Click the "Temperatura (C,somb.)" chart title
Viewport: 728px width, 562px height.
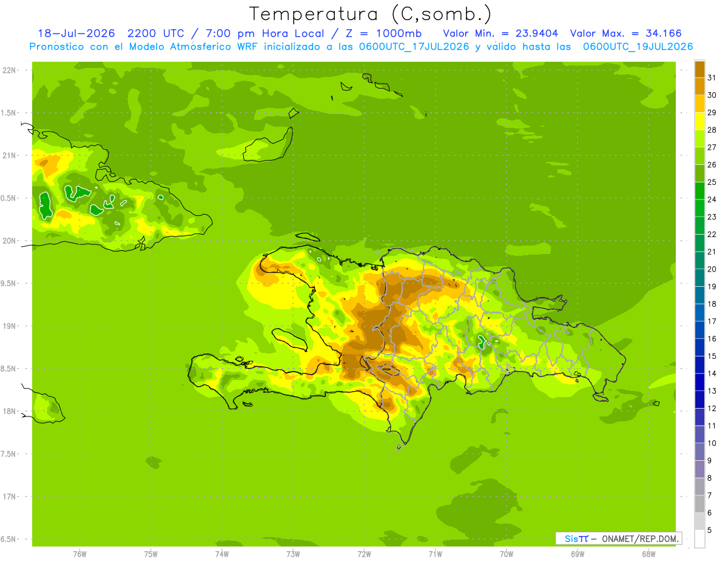370,13
